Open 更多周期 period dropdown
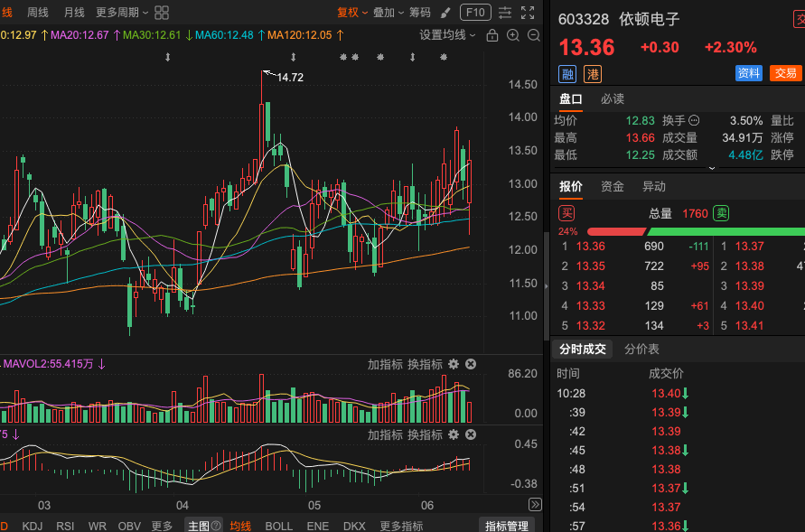The height and width of the screenshot is (532, 805). [122, 13]
